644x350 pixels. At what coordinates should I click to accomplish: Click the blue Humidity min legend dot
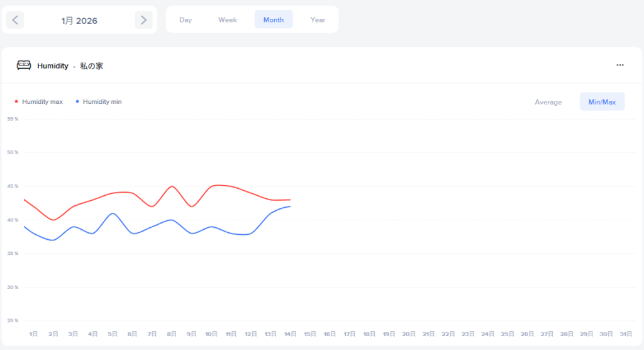click(x=77, y=101)
